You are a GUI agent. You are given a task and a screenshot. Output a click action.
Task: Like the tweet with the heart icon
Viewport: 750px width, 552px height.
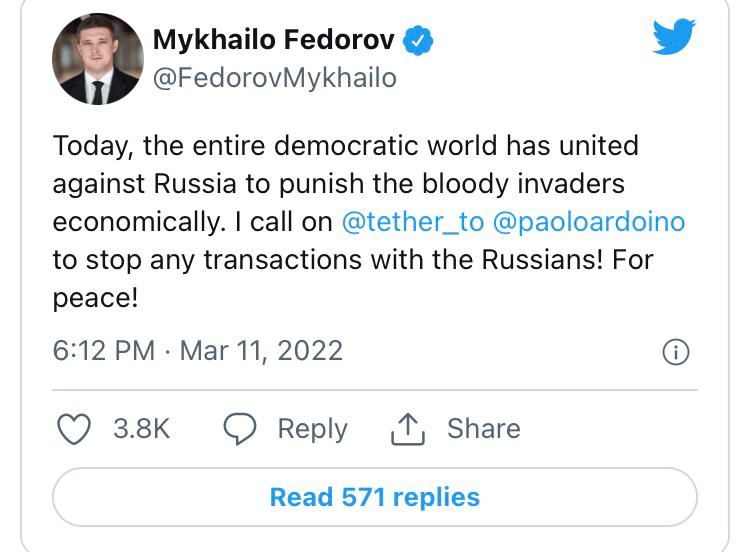click(74, 429)
